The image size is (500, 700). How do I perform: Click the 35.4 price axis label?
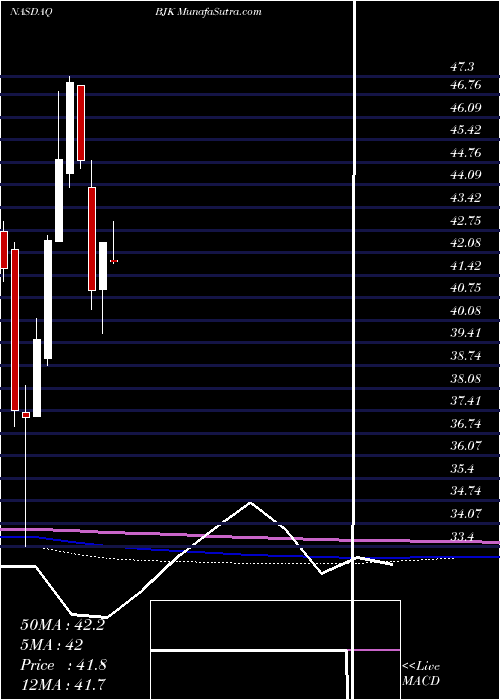[462, 469]
